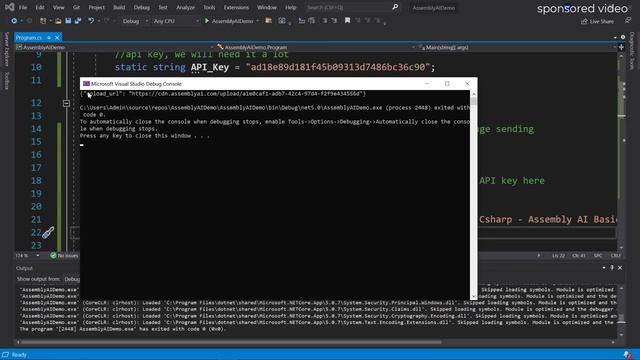The image size is (640, 360).
Task: Click the Ln 22 status indicator
Action: pyautogui.click(x=558, y=256)
